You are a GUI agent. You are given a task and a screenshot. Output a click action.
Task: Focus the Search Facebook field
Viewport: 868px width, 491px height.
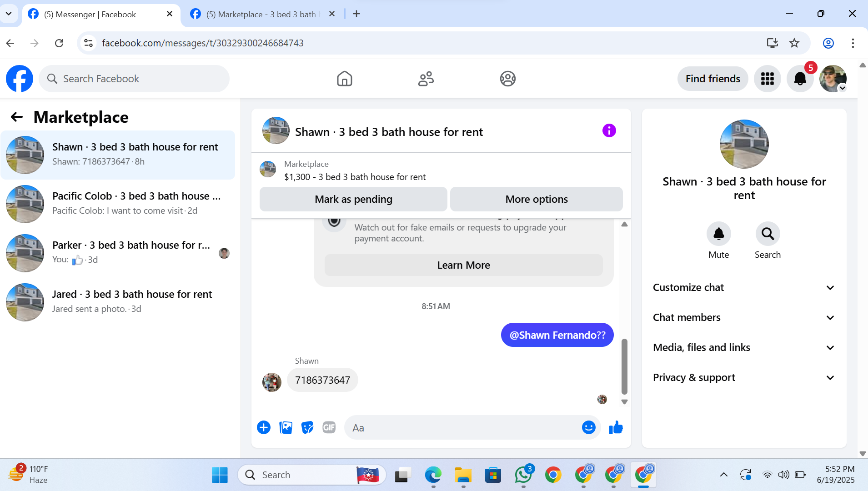pyautogui.click(x=134, y=79)
